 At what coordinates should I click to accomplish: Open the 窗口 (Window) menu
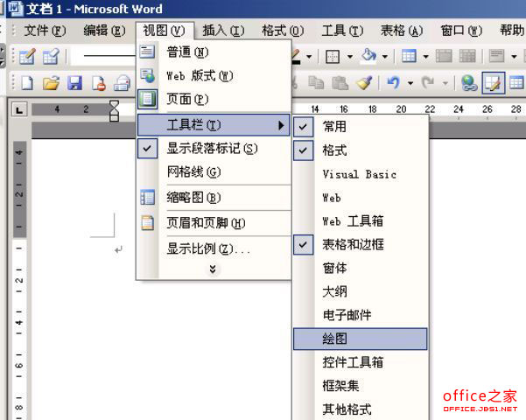[461, 31]
